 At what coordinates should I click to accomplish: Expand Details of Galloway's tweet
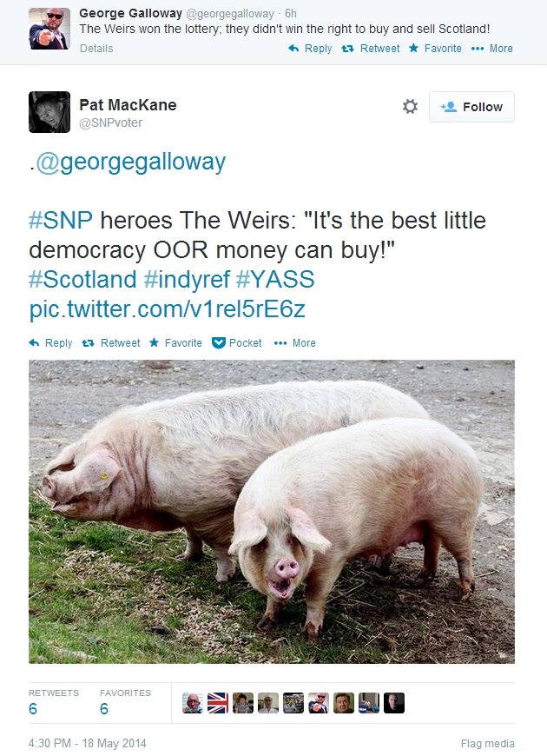click(96, 49)
